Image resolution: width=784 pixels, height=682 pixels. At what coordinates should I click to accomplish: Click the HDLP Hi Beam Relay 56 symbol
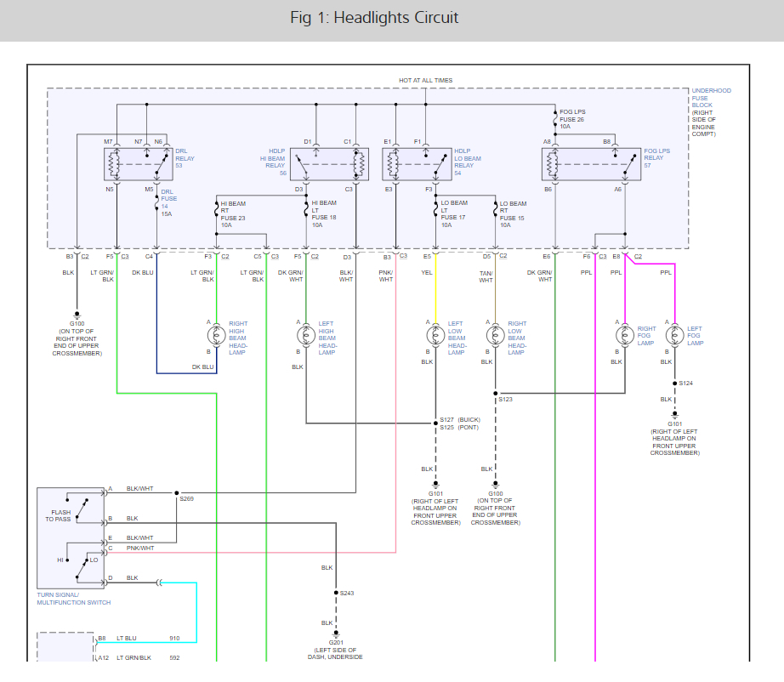tap(327, 162)
